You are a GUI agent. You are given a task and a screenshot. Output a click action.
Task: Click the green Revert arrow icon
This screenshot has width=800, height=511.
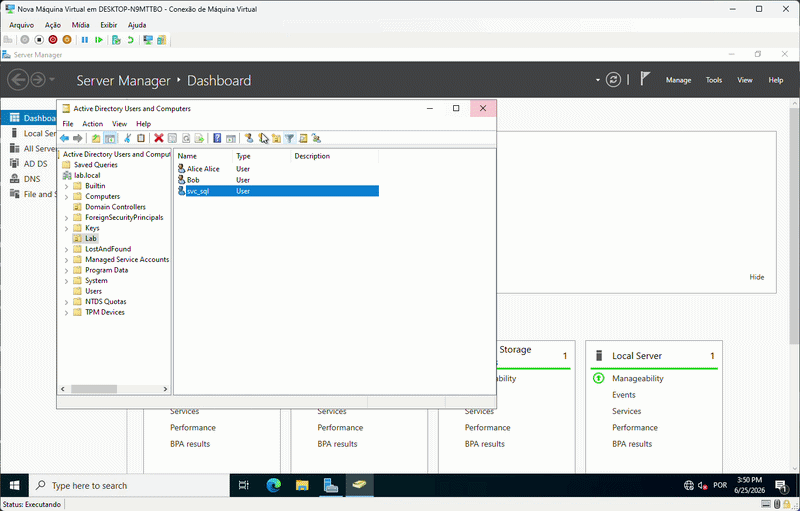pyautogui.click(x=131, y=40)
